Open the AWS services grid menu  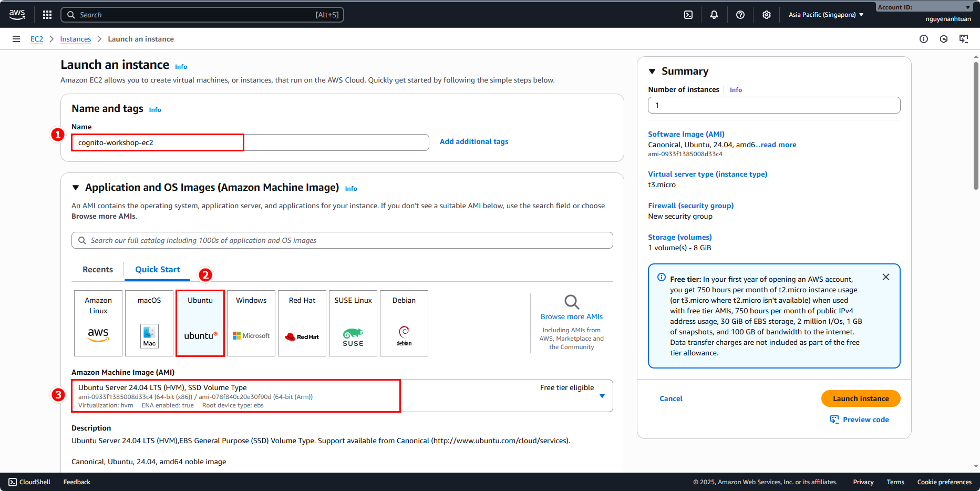(x=47, y=15)
